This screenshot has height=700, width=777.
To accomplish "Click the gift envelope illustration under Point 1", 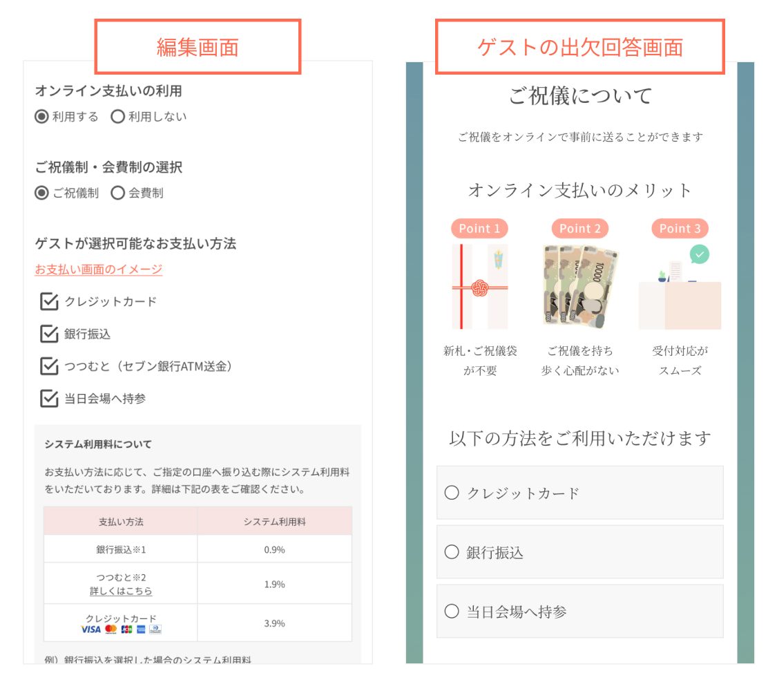I will 479,286.
